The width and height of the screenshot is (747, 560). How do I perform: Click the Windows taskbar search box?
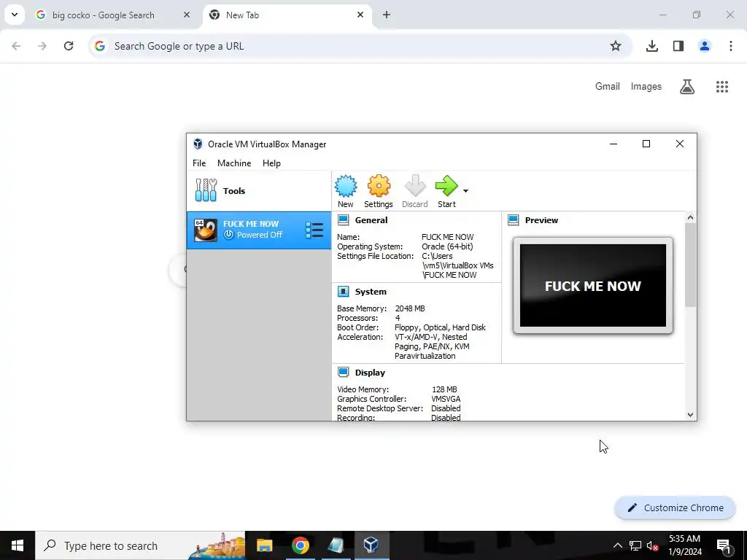click(140, 545)
